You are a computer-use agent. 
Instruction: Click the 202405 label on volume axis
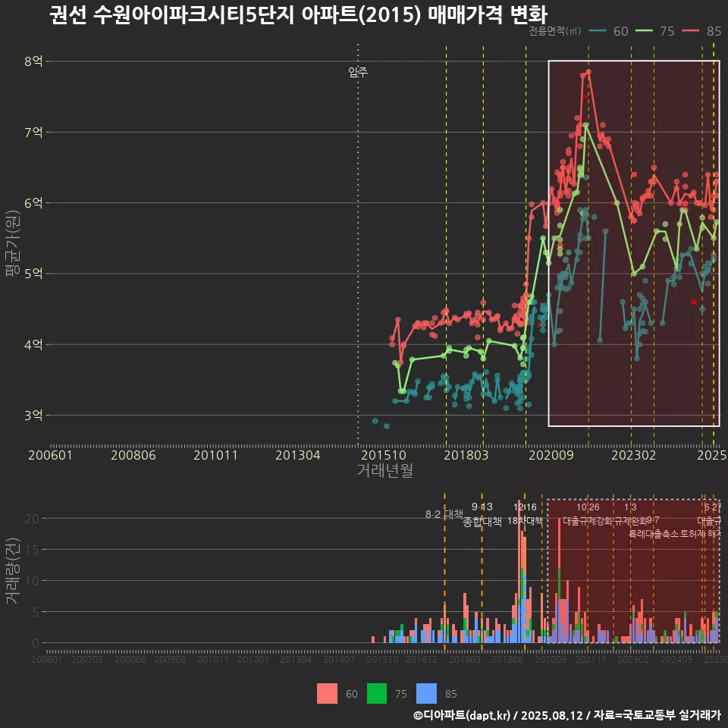[676, 660]
